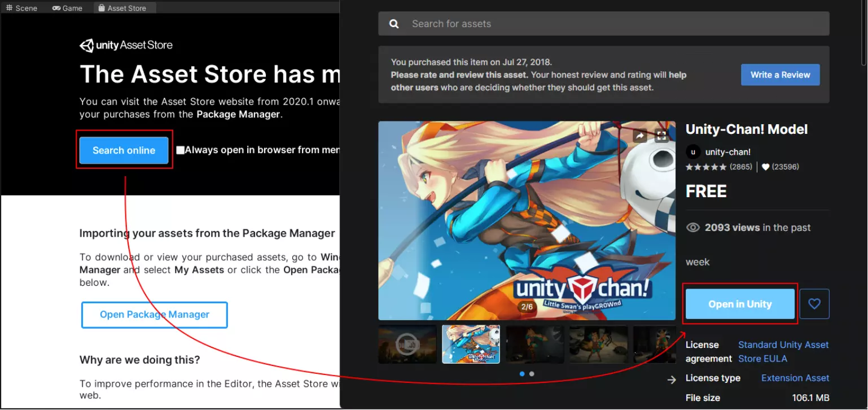Click the eye icon beside 2093 views
Screen dimensions: 868x410
[x=692, y=228]
